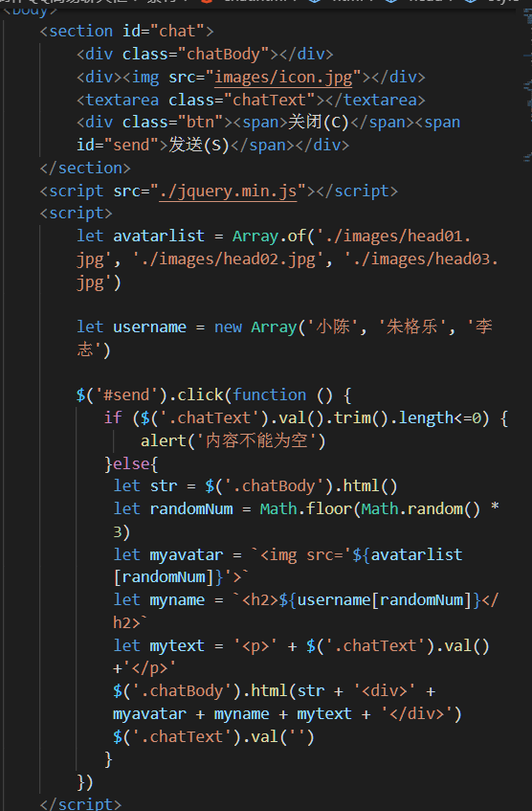Image resolution: width=532 pixels, height=811 pixels.
Task: Click the opening textarea tag name
Action: (122, 100)
